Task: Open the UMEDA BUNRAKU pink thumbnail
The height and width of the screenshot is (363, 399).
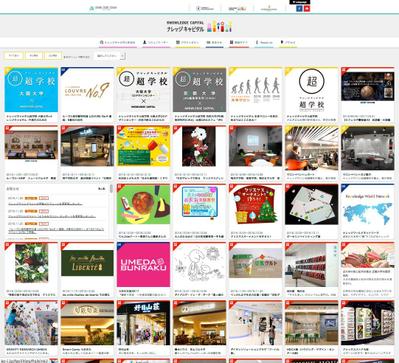Action: pos(143,265)
